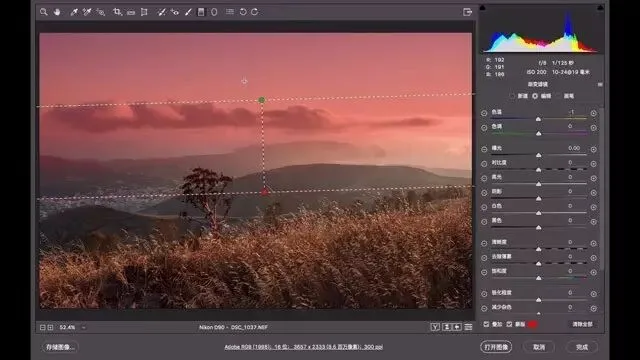Rotate image counterclockwise
This screenshot has height=360, width=640.
(243, 12)
